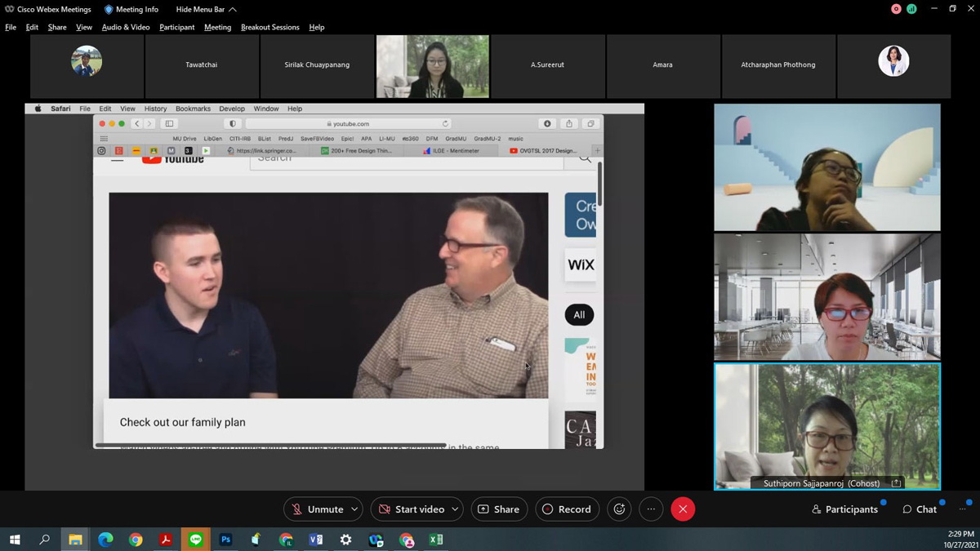The image size is (980, 551).
Task: Click the red leave meeting button
Action: [x=683, y=509]
